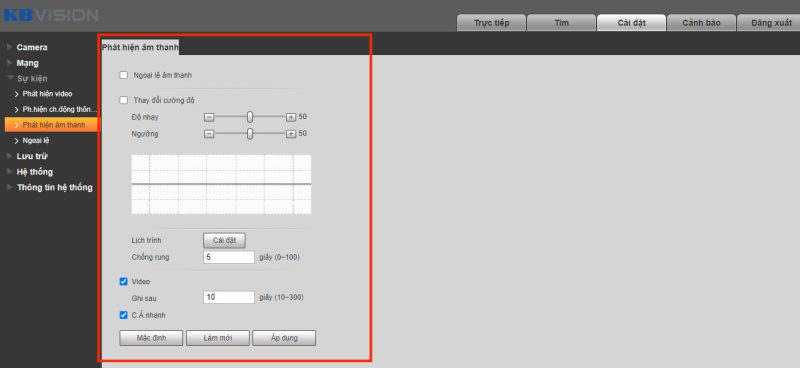Screen dimensions: 800x368
Task: Click the plus icon of Ngưỡng slider
Action: point(291,134)
